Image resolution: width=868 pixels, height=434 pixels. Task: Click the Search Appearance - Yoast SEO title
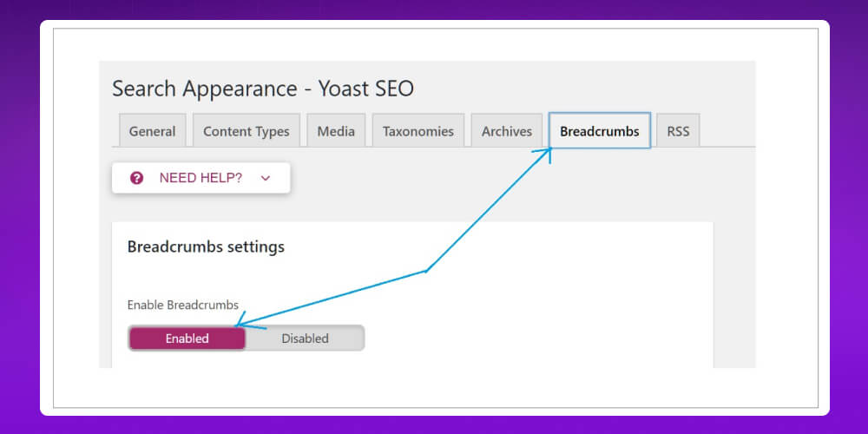263,89
